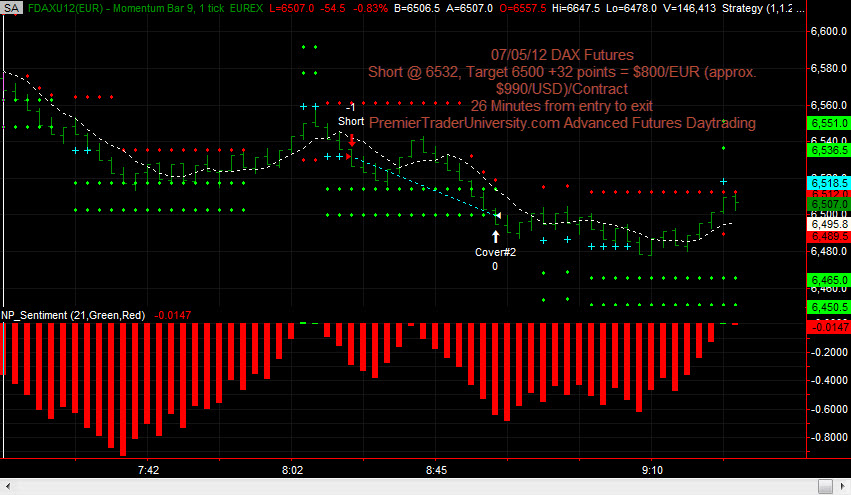The width and height of the screenshot is (851, 495).
Task: Click the green 6,465.0 price label
Action: (828, 280)
